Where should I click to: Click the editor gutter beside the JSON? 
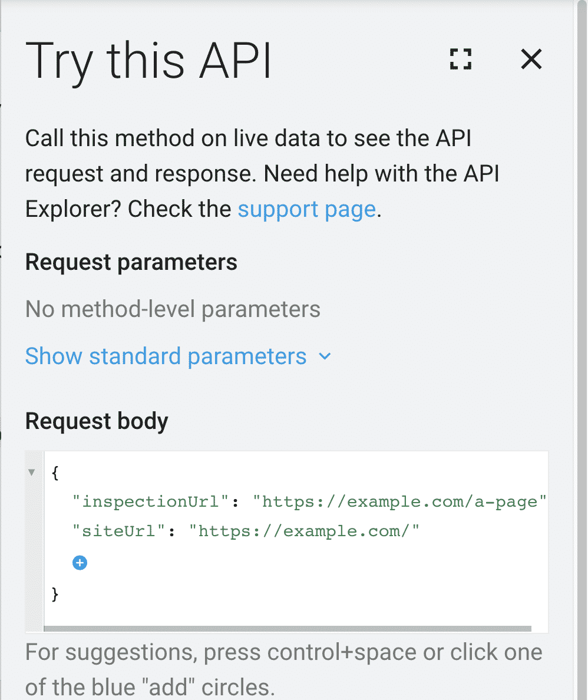pos(34,540)
